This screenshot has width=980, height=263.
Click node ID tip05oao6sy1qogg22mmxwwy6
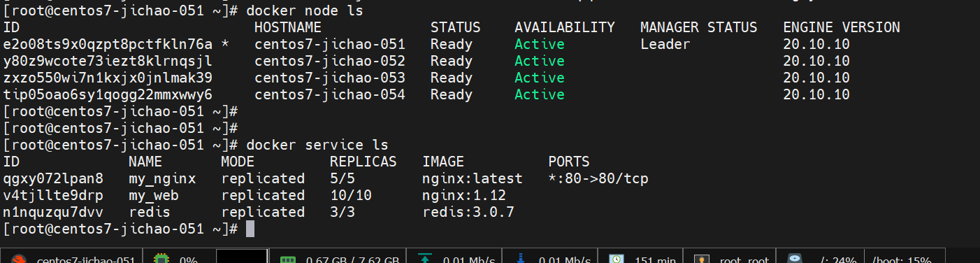(108, 95)
